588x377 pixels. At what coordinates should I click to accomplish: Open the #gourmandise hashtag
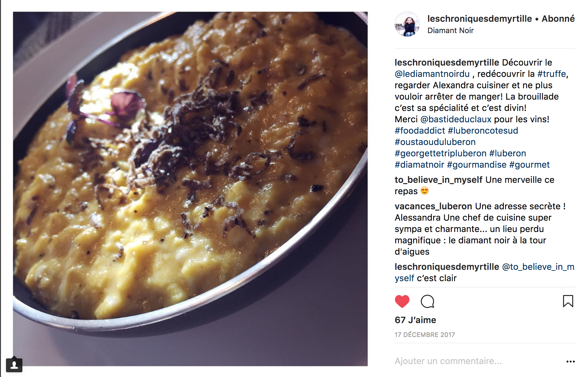tap(477, 165)
